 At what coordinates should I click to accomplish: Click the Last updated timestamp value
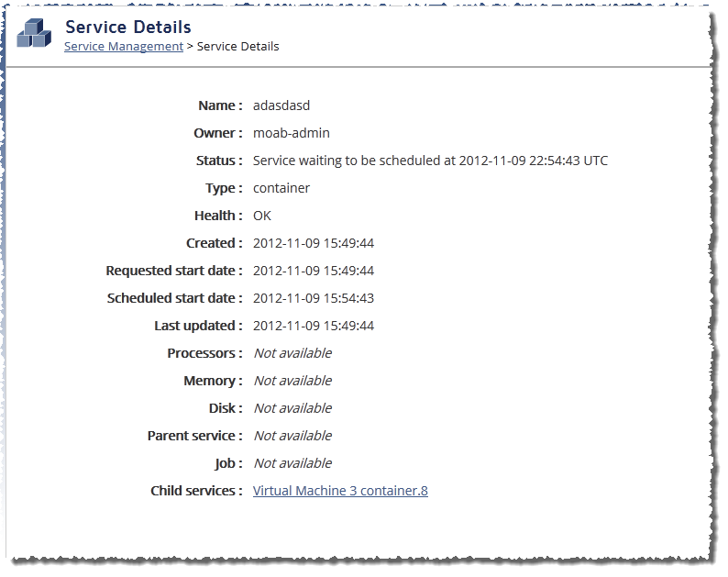(x=314, y=326)
